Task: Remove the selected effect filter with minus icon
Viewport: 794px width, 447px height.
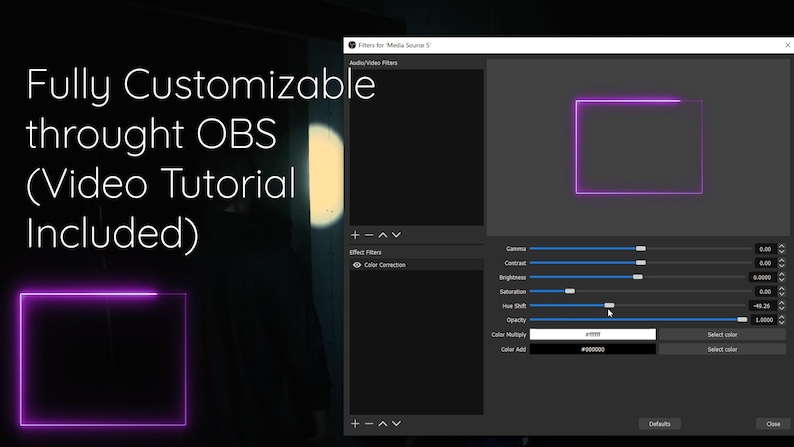Action: (369, 423)
